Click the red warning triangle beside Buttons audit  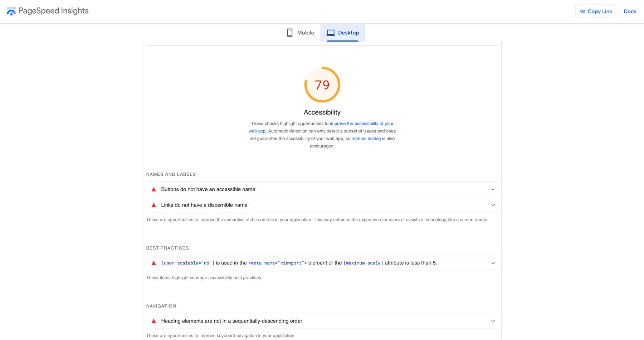click(153, 189)
